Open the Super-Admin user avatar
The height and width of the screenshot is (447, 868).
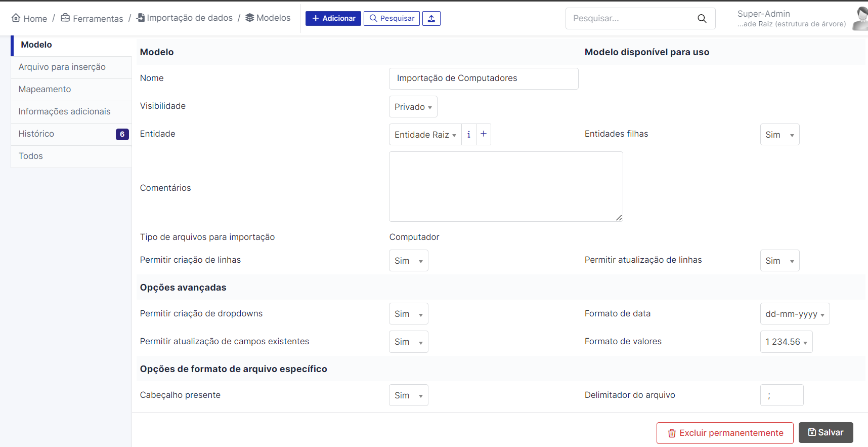point(860,18)
